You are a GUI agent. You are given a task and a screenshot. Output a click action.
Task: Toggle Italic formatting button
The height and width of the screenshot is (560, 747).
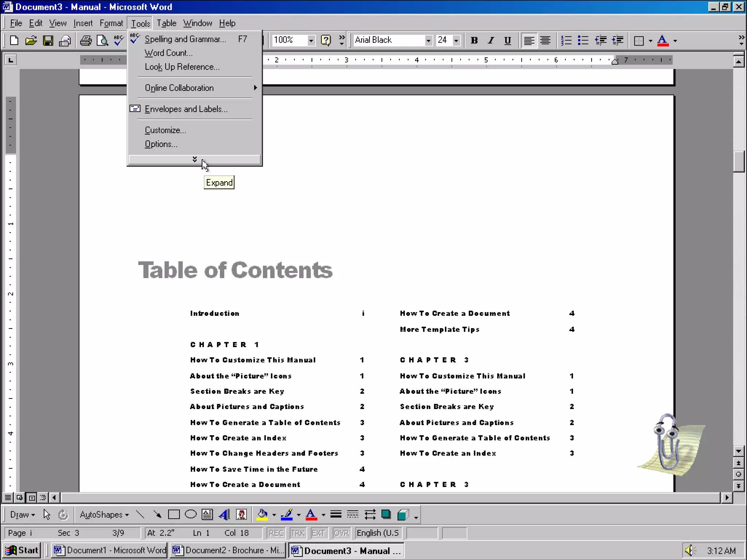click(x=491, y=40)
